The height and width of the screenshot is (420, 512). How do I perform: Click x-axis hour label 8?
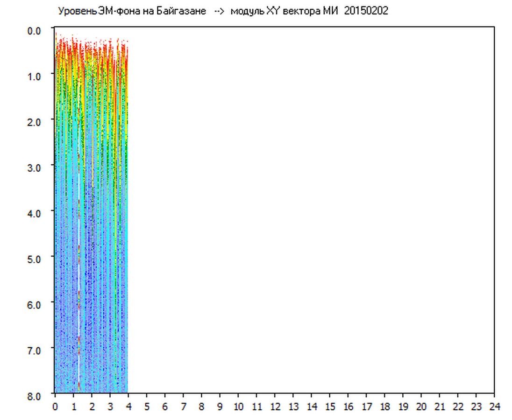[202, 406]
